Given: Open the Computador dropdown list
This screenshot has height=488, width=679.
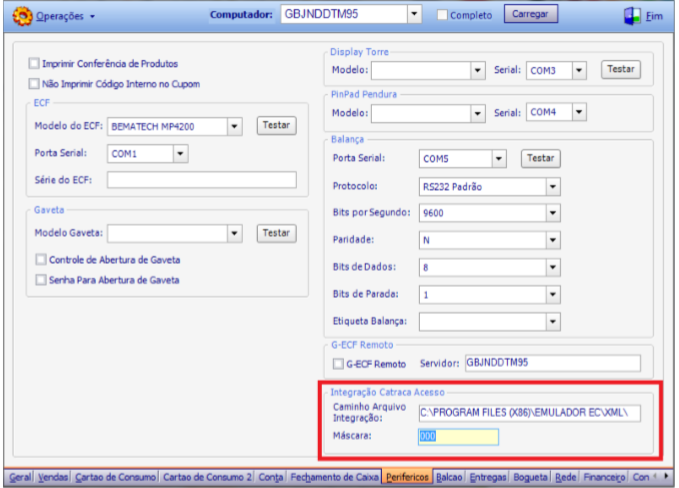Looking at the screenshot, I should click(414, 14).
